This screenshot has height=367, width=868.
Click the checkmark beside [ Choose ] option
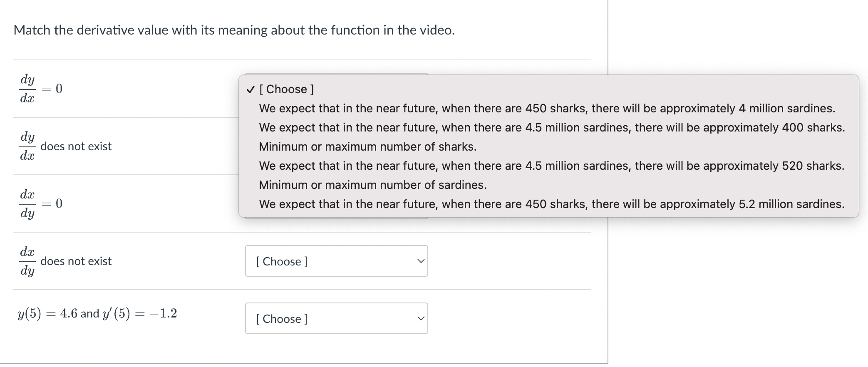(250, 89)
